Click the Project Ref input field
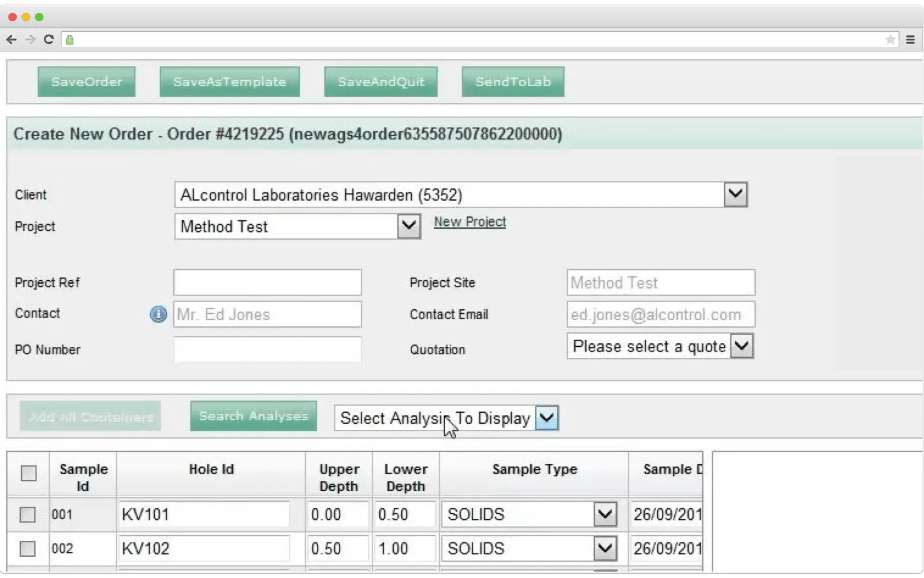Screen dimensions: 924x578 267,283
